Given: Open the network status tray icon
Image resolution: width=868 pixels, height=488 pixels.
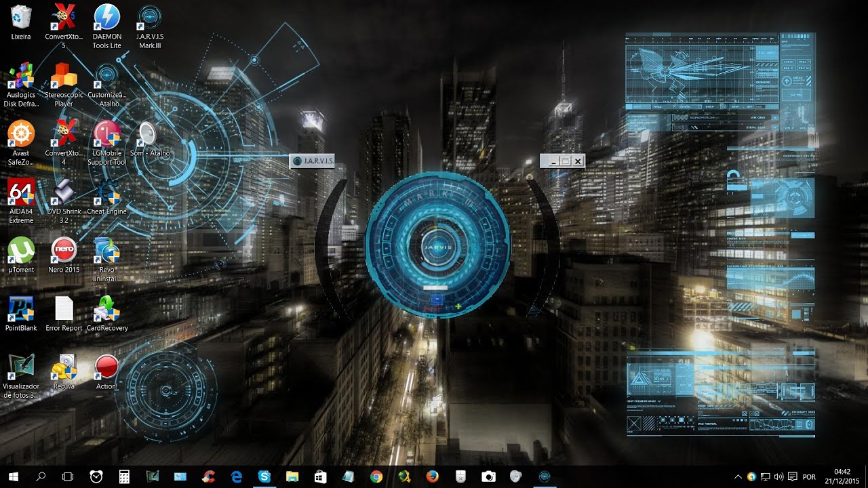Looking at the screenshot, I should (x=765, y=476).
